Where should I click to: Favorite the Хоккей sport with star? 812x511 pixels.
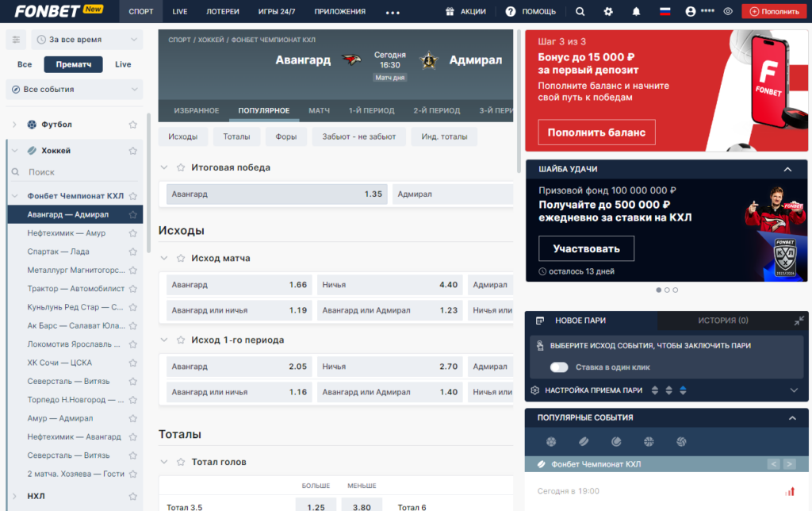[x=133, y=151]
